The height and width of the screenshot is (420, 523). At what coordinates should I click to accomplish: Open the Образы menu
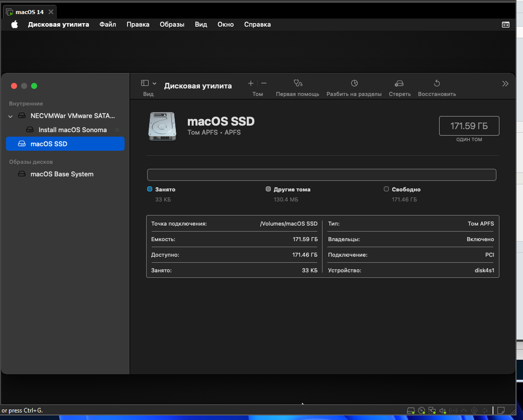pyautogui.click(x=172, y=24)
